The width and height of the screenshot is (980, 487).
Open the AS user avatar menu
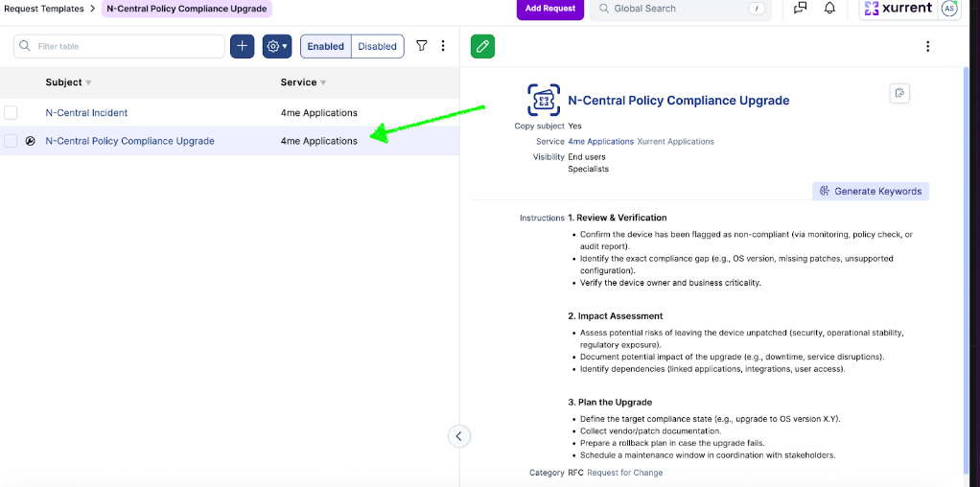(948, 8)
